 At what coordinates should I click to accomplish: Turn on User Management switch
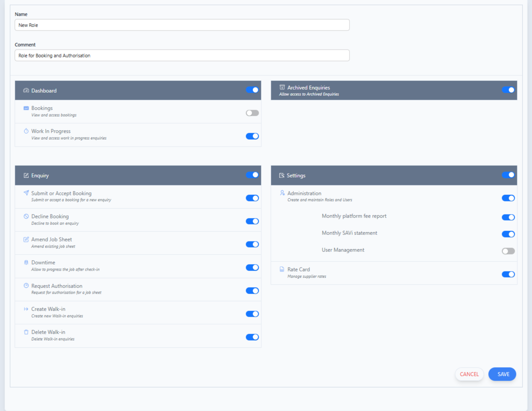point(508,251)
